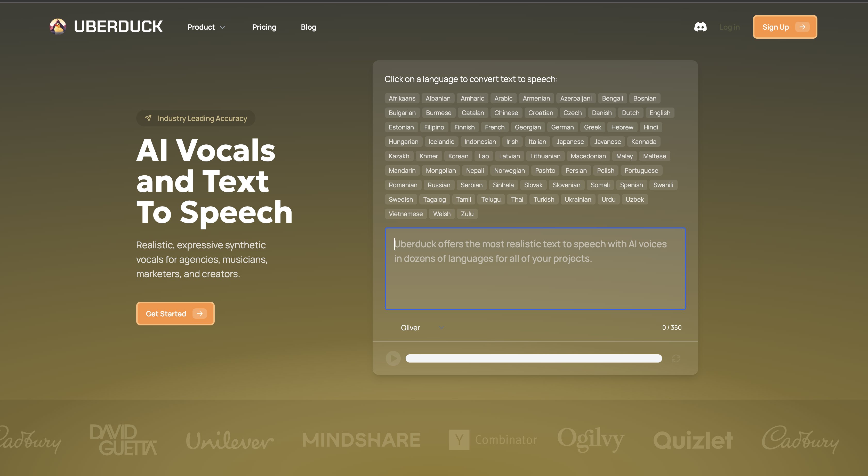Select the Hungarian language tag
This screenshot has width=868, height=476.
[x=403, y=142]
